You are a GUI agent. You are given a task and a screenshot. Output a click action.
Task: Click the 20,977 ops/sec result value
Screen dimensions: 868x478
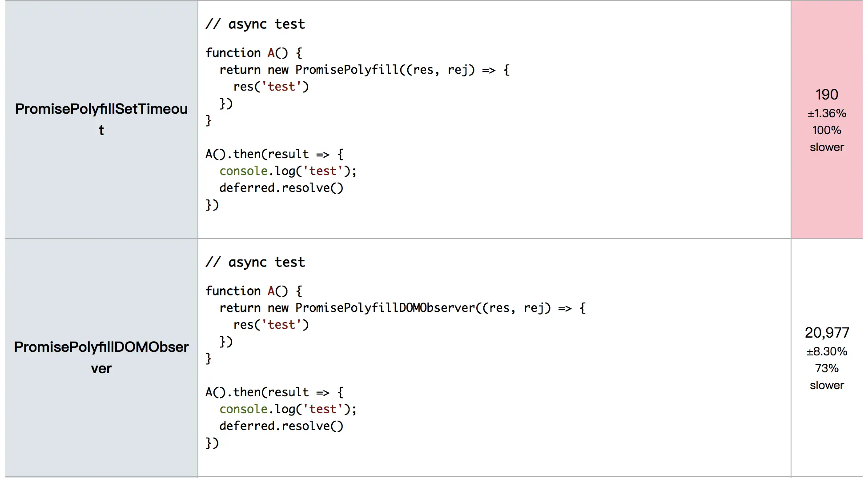(827, 333)
